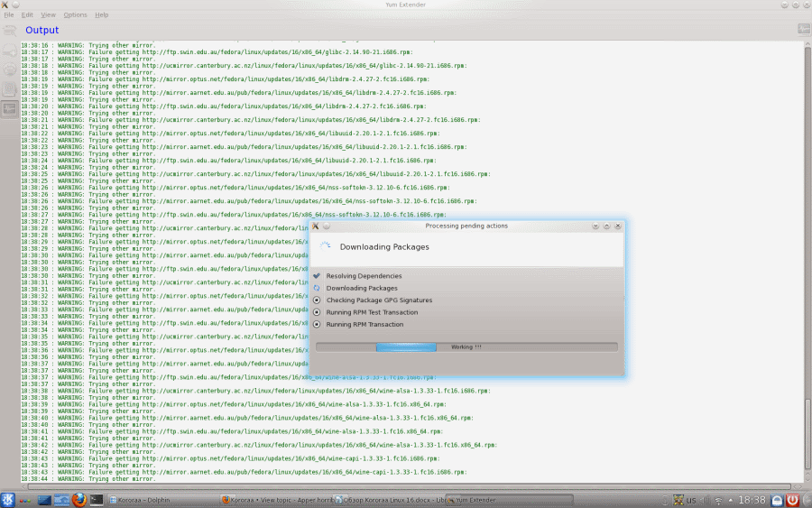Click log line for mirror.optus.net libdrm-2.4.27-2.fc16.i686.rpm
812x508 pixels.
point(226,79)
